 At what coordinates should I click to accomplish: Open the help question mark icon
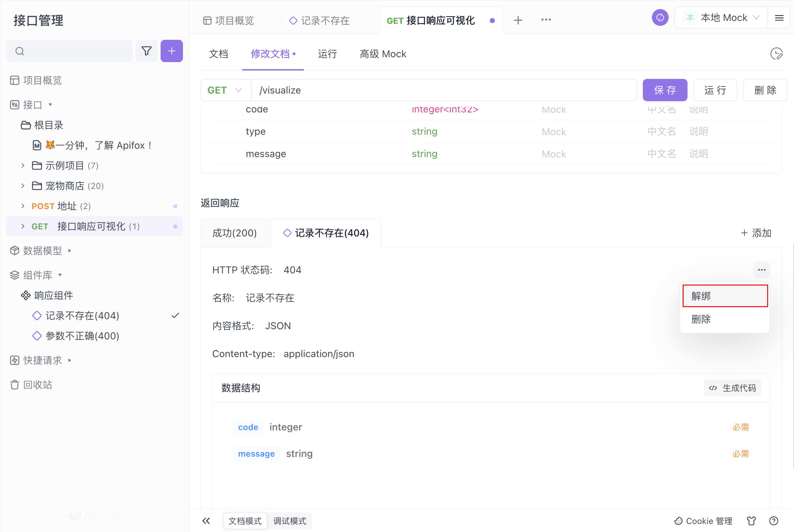pyautogui.click(x=773, y=521)
